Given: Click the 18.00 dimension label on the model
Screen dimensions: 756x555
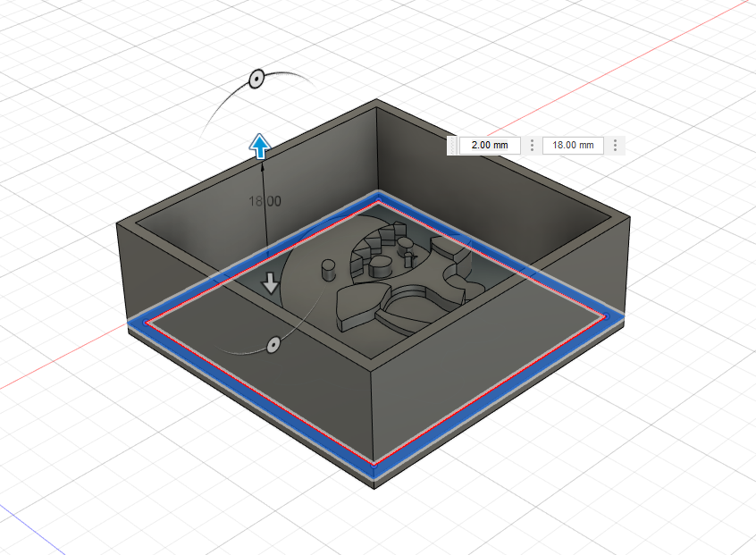Looking at the screenshot, I should pyautogui.click(x=265, y=201).
